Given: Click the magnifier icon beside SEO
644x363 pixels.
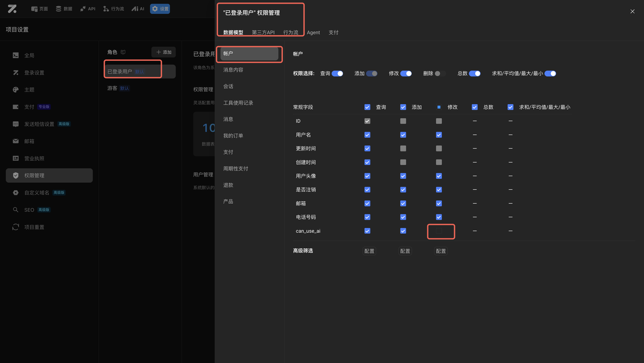Looking at the screenshot, I should point(16,209).
